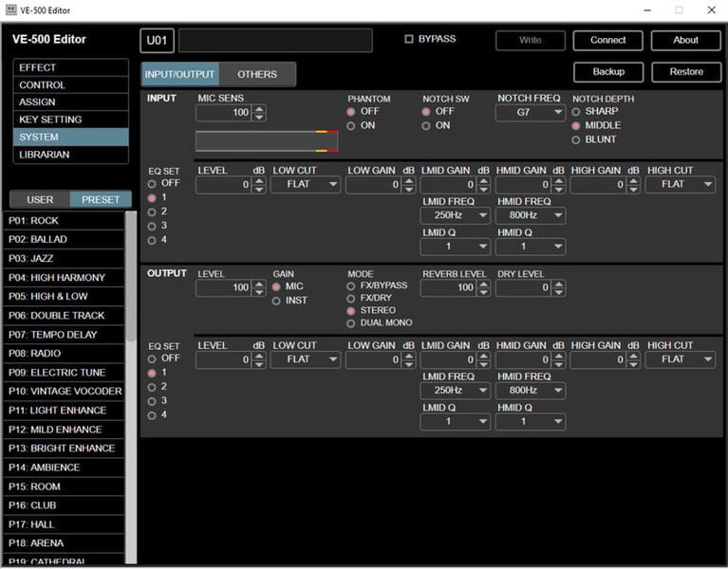Click the U01 patch number box

click(x=157, y=41)
